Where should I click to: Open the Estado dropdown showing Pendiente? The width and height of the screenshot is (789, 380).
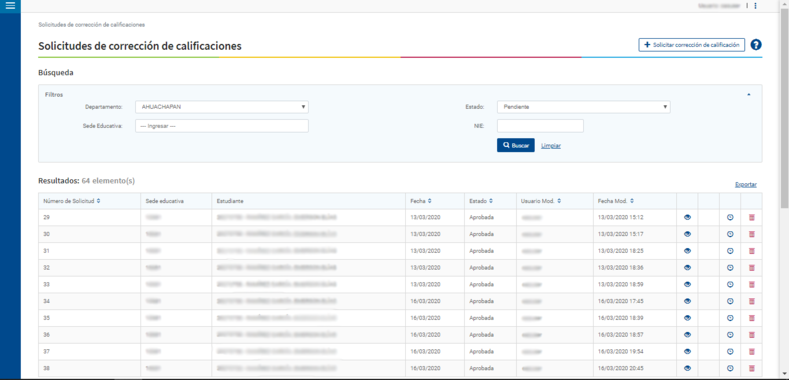coord(584,107)
